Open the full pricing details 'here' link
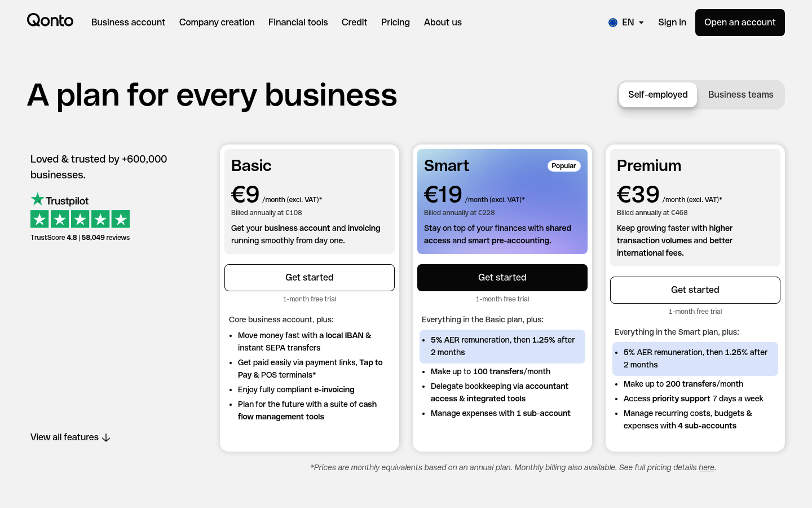Image resolution: width=812 pixels, height=508 pixels. (x=706, y=467)
